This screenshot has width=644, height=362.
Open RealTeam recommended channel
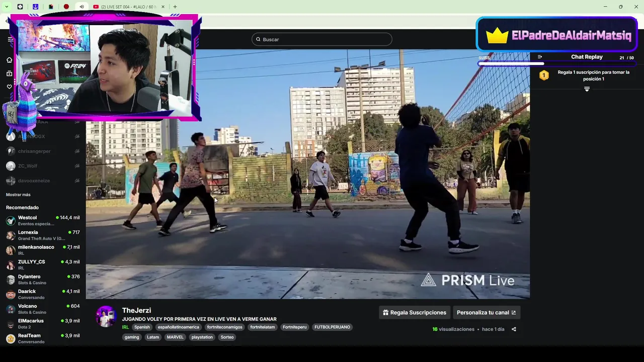pyautogui.click(x=43, y=338)
